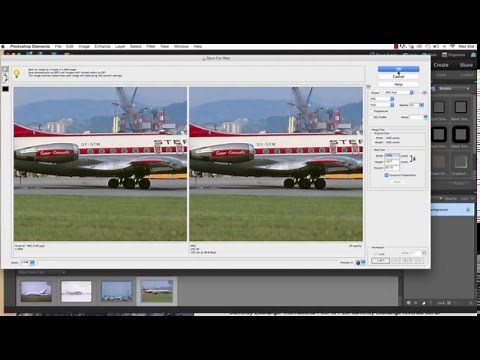
Task: Open the first white airplane photo in Project Bin
Action: pos(36,291)
